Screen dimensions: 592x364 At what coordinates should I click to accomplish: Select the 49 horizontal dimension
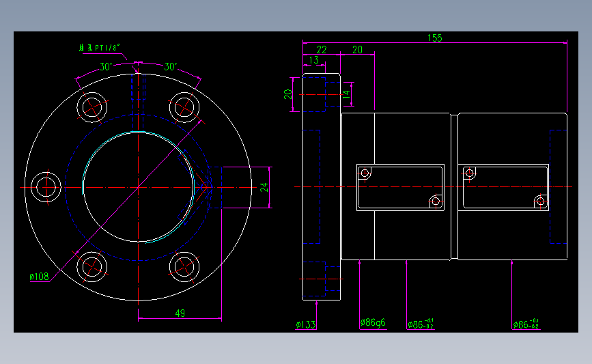pyautogui.click(x=180, y=313)
